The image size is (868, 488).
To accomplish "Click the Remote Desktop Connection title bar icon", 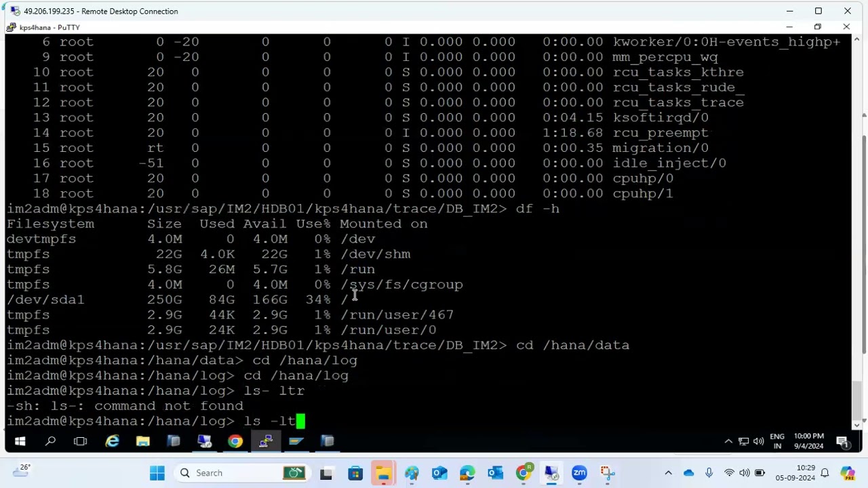I will 14,11.
